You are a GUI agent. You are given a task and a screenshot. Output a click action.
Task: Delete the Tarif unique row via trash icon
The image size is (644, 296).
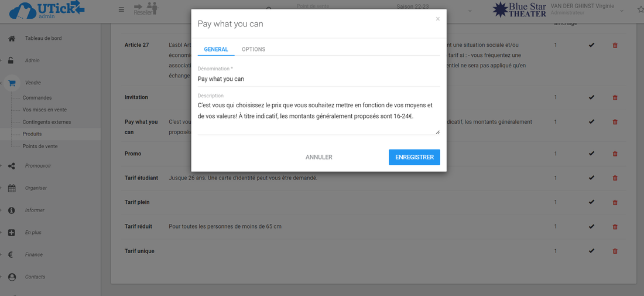point(615,251)
